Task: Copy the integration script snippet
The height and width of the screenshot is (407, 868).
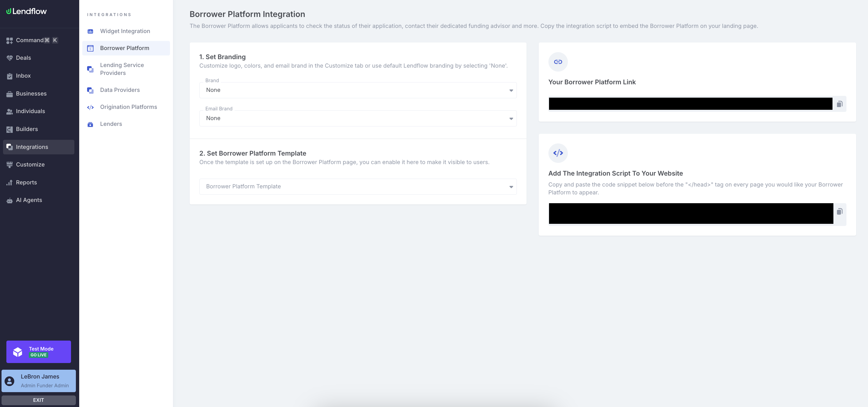Action: click(x=839, y=211)
